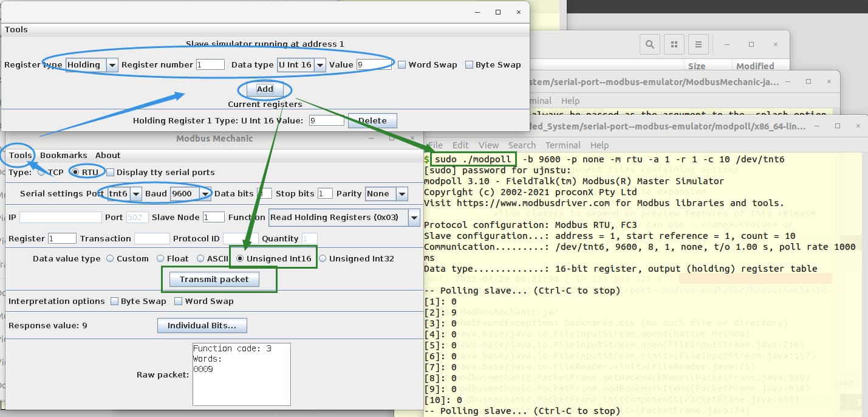This screenshot has height=417, width=868.
Task: Open Help menu in the modpoll terminal
Action: 600,145
